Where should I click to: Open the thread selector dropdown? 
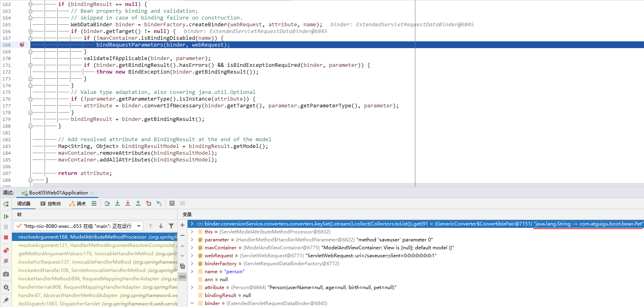point(78,226)
